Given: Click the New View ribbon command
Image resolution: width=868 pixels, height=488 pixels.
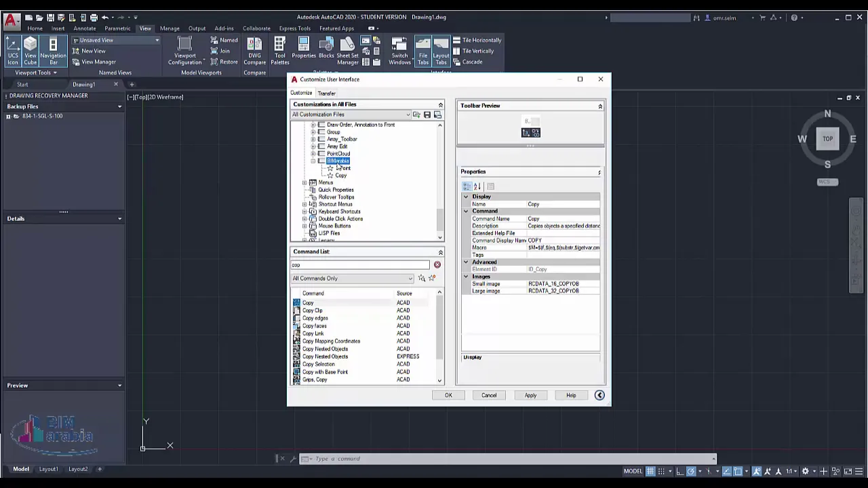Looking at the screenshot, I should [89, 51].
